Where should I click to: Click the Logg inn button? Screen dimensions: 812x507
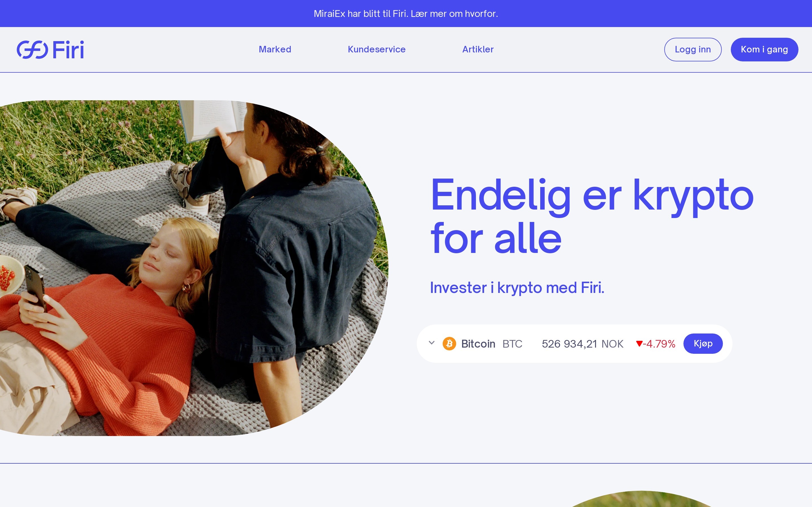tap(692, 50)
